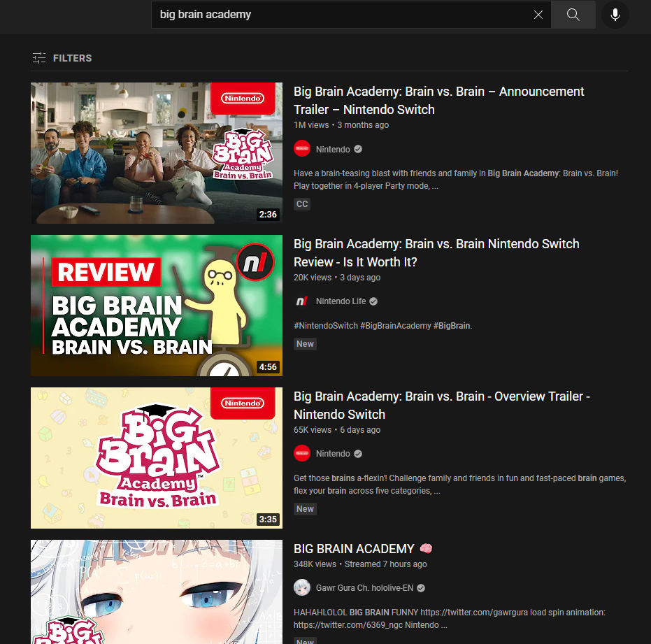Screen dimensions: 651x644
Task: Start voice search with the microphone icon
Action: coord(615,15)
